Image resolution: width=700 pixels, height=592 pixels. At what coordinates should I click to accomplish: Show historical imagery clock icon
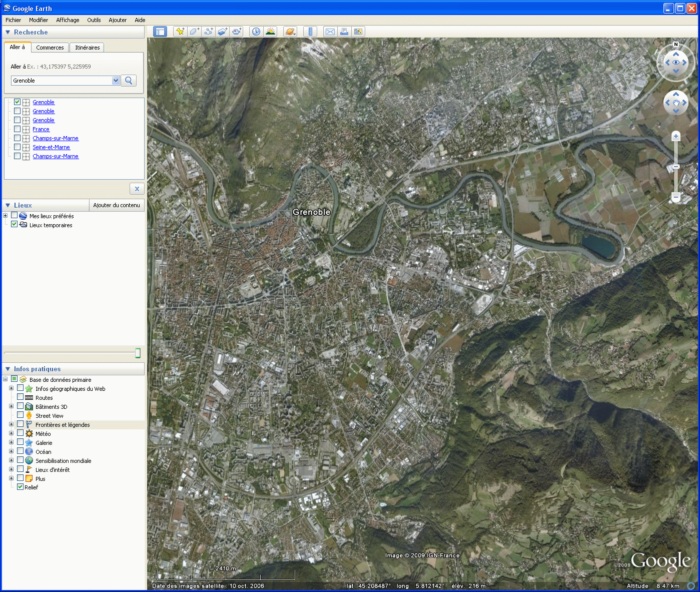pos(256,32)
